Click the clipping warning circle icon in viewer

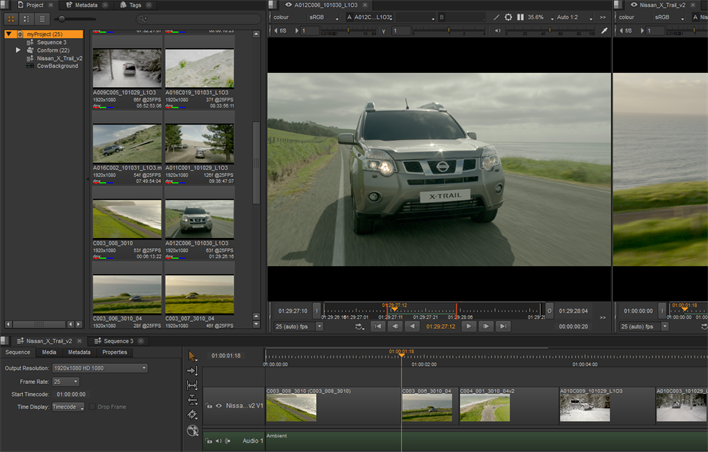(x=508, y=17)
